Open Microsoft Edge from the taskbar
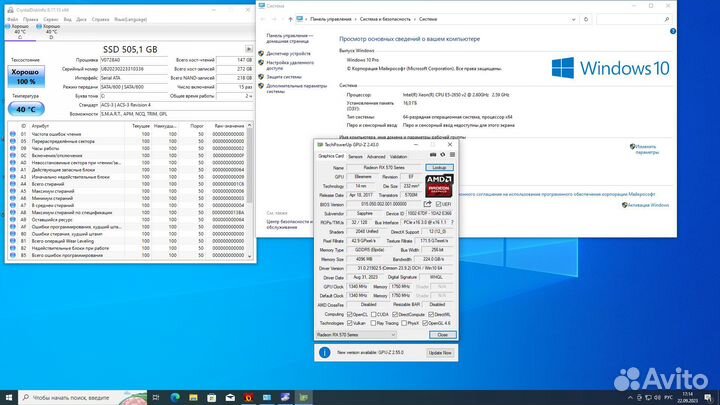This screenshot has width=720, height=405. click(x=175, y=397)
